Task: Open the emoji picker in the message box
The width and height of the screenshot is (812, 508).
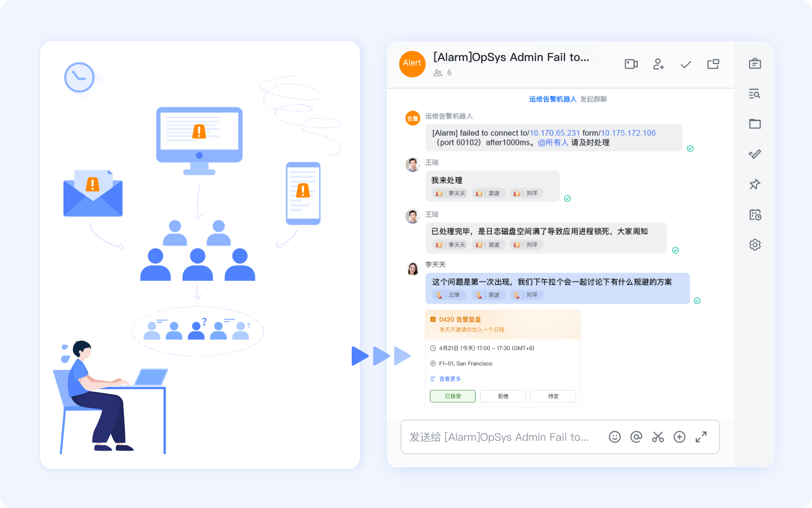Action: click(x=615, y=437)
